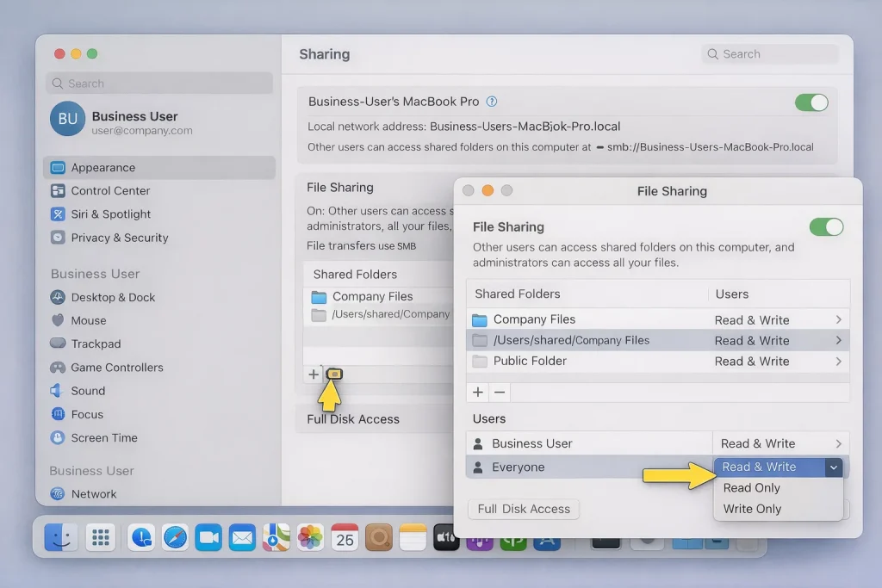This screenshot has width=882, height=588.
Task: Open the Notes app in the Dock
Action: click(413, 538)
